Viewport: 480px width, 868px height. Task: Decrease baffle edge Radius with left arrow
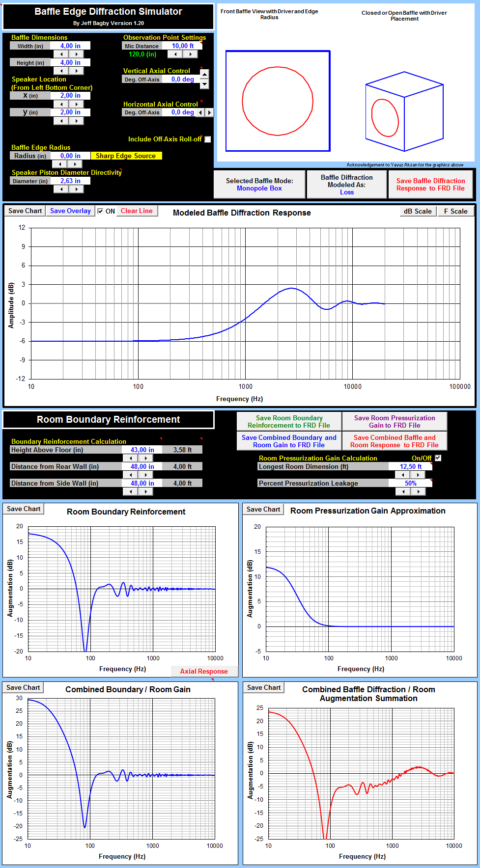click(x=59, y=164)
